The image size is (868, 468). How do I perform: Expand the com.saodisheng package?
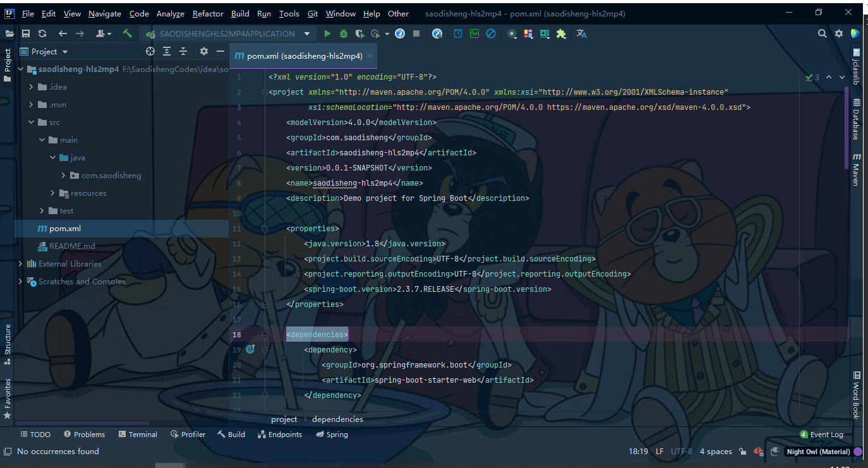[x=64, y=176]
